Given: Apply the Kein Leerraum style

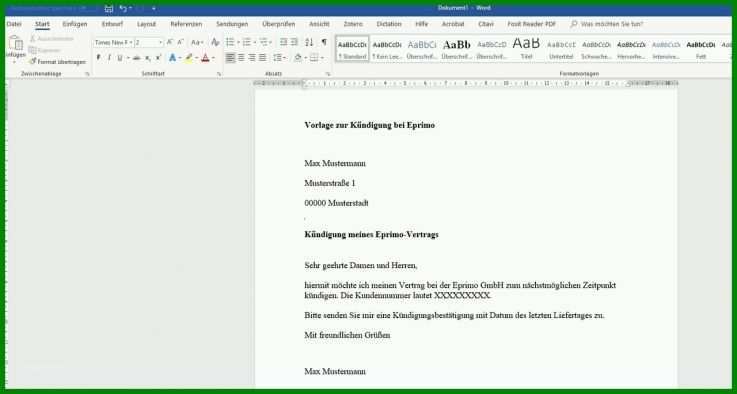Looking at the screenshot, I should [387, 49].
